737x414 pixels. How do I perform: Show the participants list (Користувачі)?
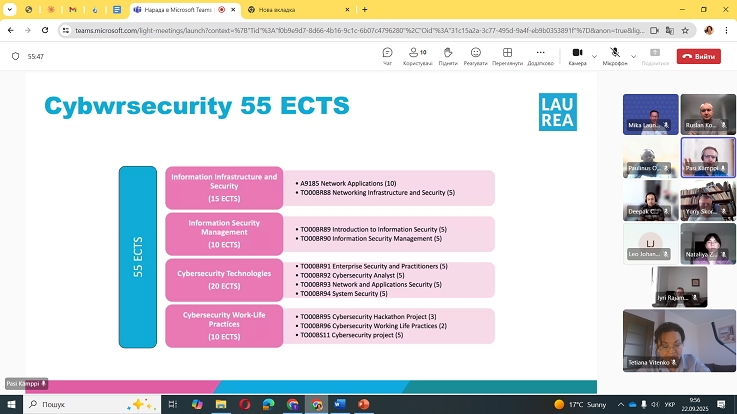pyautogui.click(x=417, y=55)
